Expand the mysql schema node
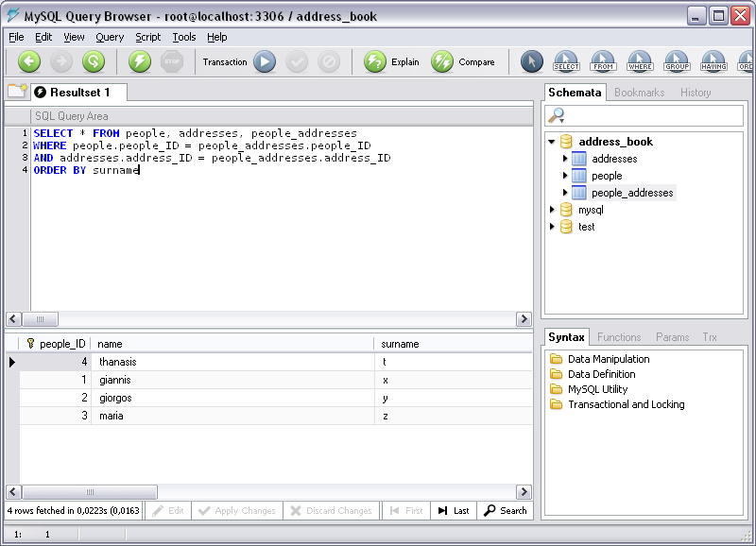The image size is (756, 546). pyautogui.click(x=552, y=209)
